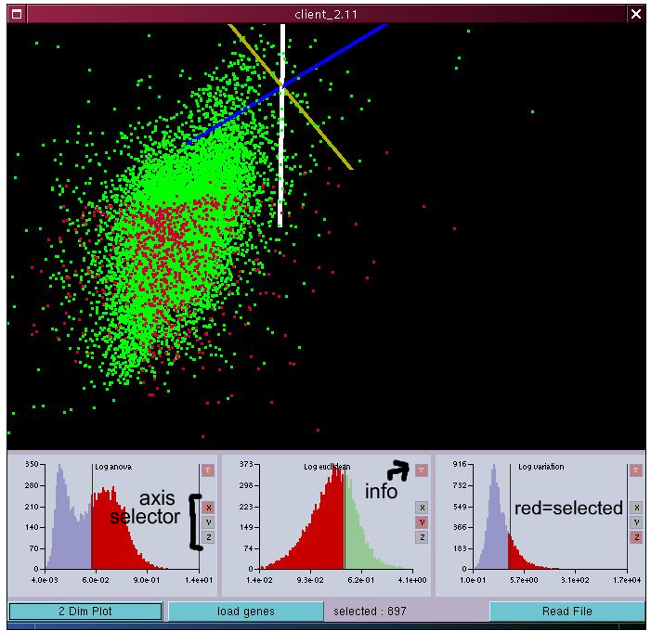
Task: Close the client_2.11 window
Action: tap(635, 14)
